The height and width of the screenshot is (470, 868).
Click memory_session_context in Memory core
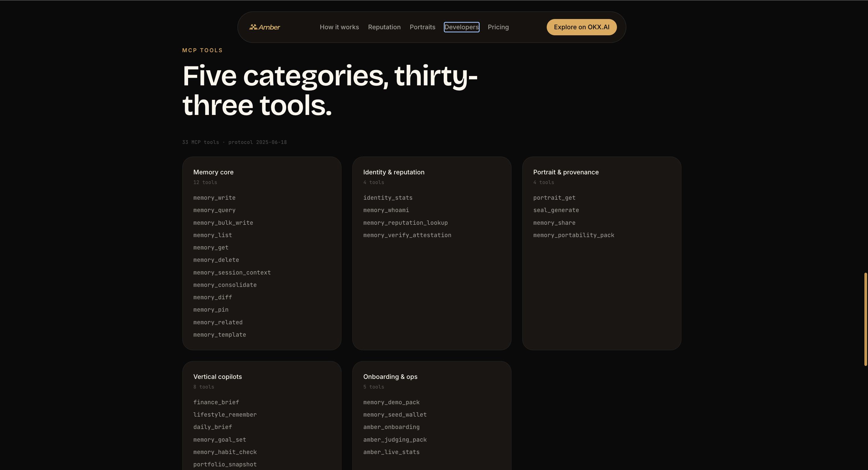[232, 273]
